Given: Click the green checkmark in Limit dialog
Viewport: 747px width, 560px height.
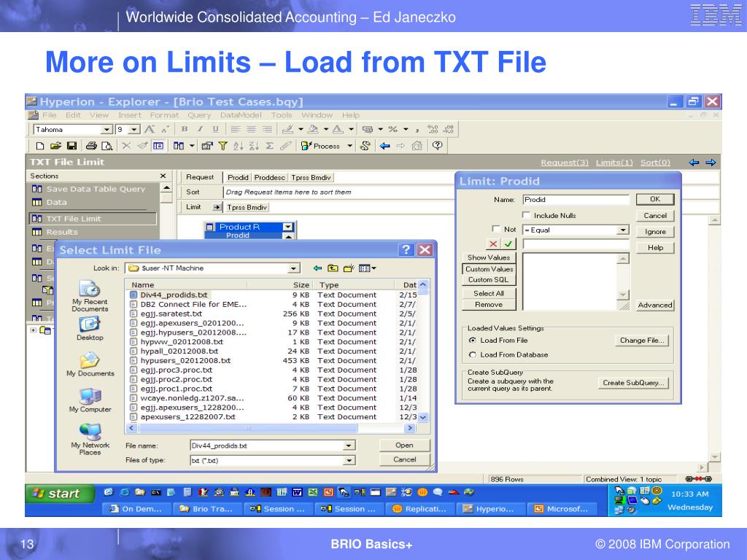Looking at the screenshot, I should (508, 244).
